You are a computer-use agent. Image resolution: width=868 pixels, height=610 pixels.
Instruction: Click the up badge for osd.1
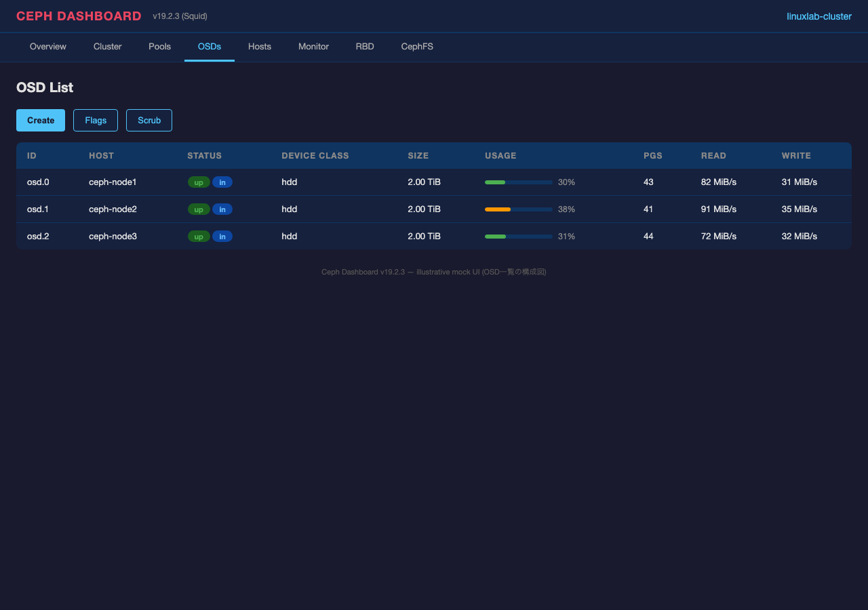(x=199, y=209)
